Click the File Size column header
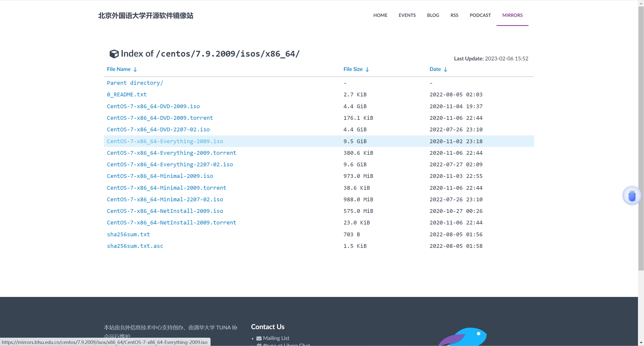644x346 pixels. tap(353, 69)
